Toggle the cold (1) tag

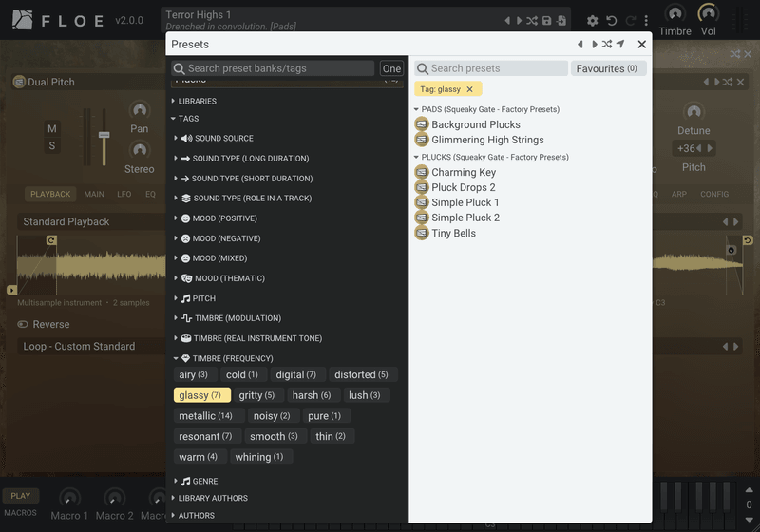coord(242,374)
